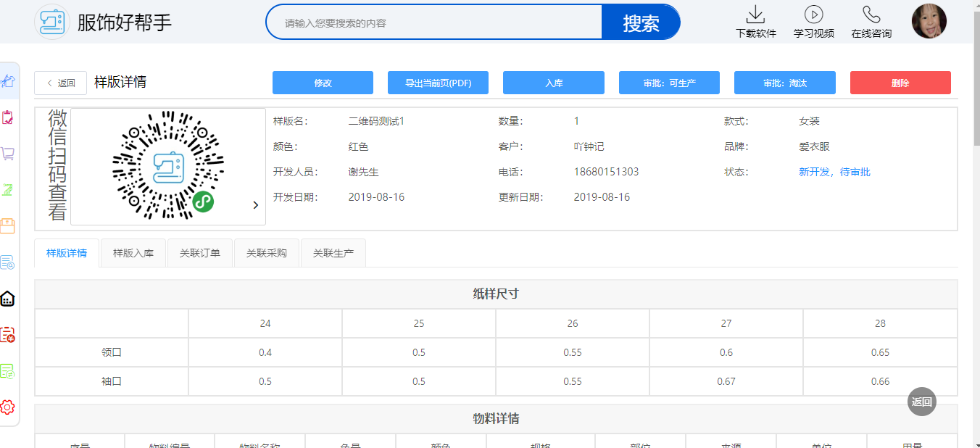The height and width of the screenshot is (448, 980).
Task: Open the orange box sidebar icon
Action: [8, 226]
